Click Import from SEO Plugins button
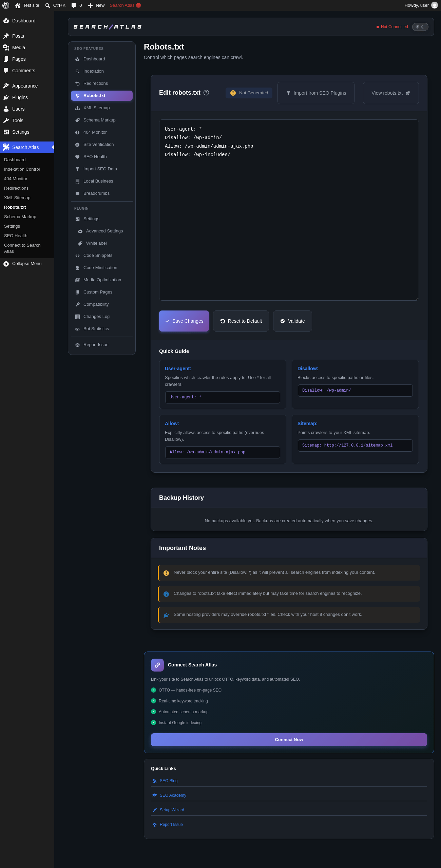The height and width of the screenshot is (868, 441). click(316, 93)
